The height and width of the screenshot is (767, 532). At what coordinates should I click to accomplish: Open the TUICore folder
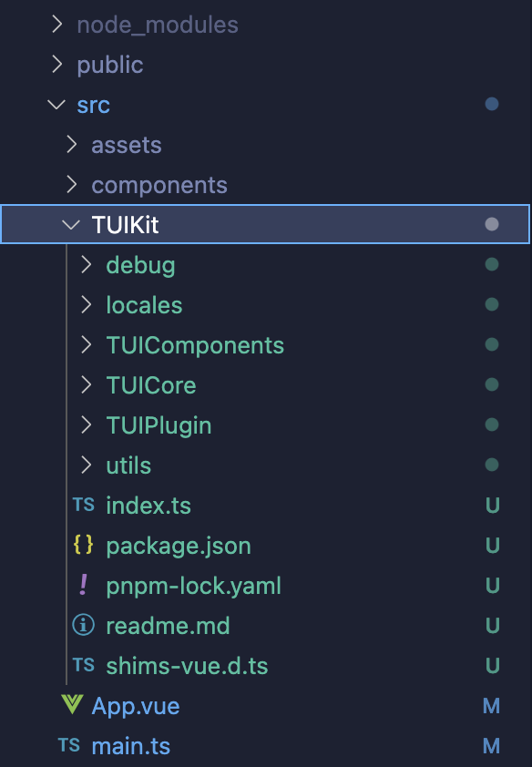click(151, 385)
